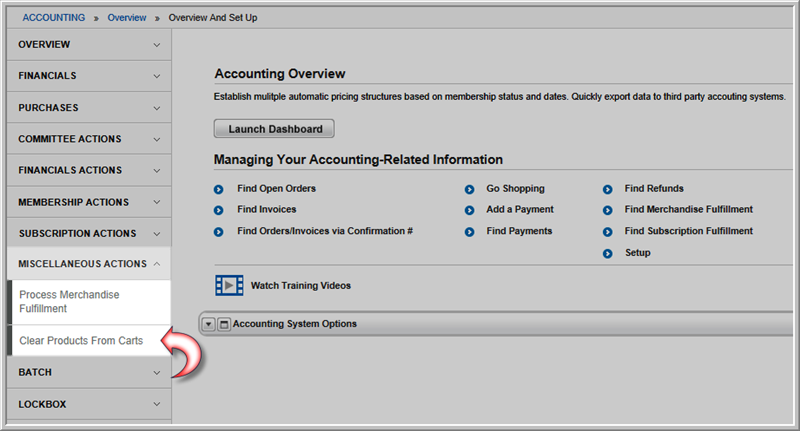800x431 pixels.
Task: Click the arrow bullet beside Find Refunds
Action: click(x=607, y=189)
